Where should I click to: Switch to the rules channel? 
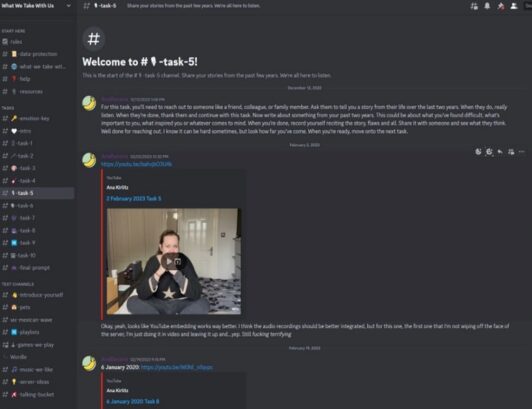pyautogui.click(x=37, y=42)
